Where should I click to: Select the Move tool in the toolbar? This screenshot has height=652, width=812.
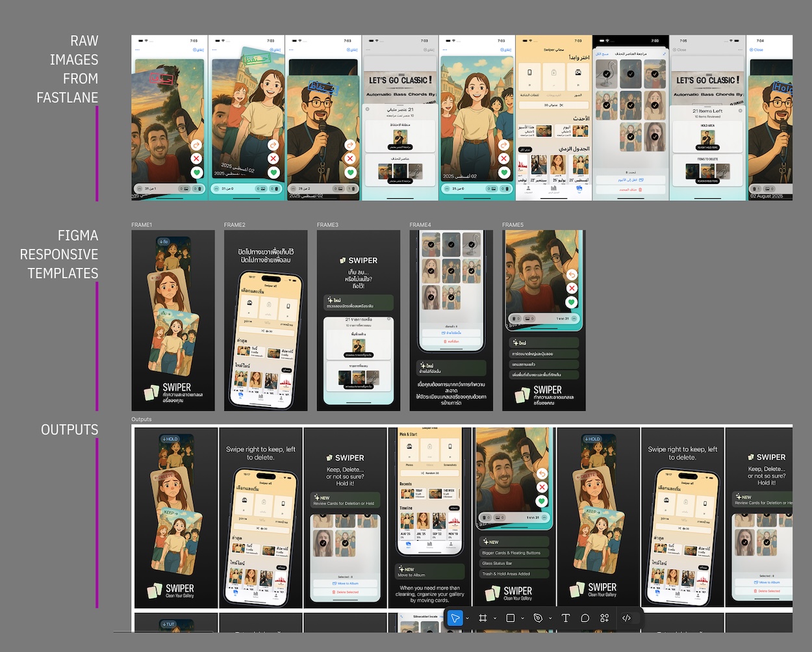[x=455, y=618]
